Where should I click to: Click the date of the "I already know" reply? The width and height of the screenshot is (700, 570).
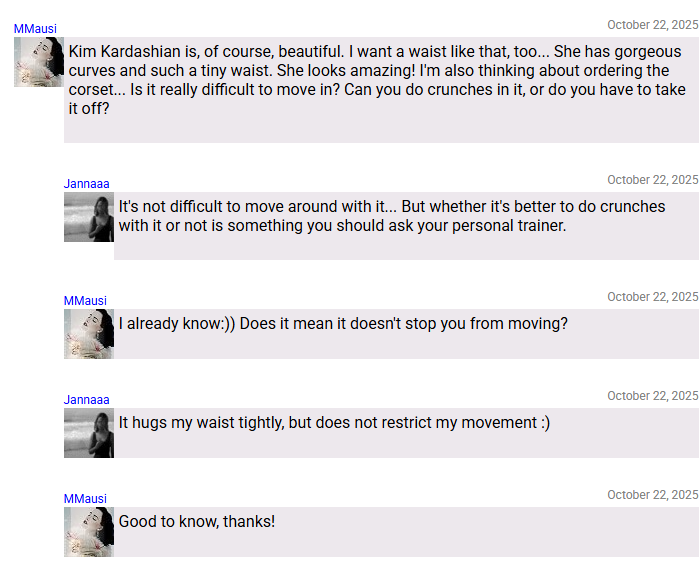pyautogui.click(x=652, y=297)
